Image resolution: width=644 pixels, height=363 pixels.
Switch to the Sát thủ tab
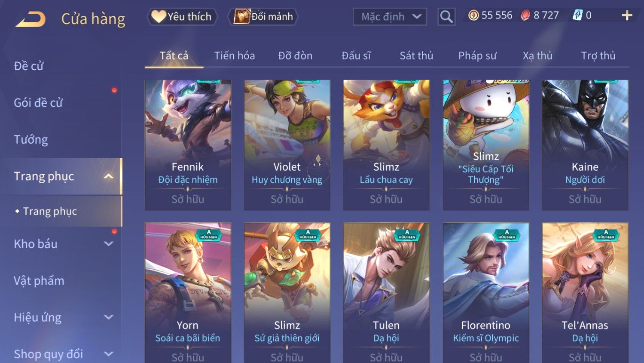(x=416, y=55)
